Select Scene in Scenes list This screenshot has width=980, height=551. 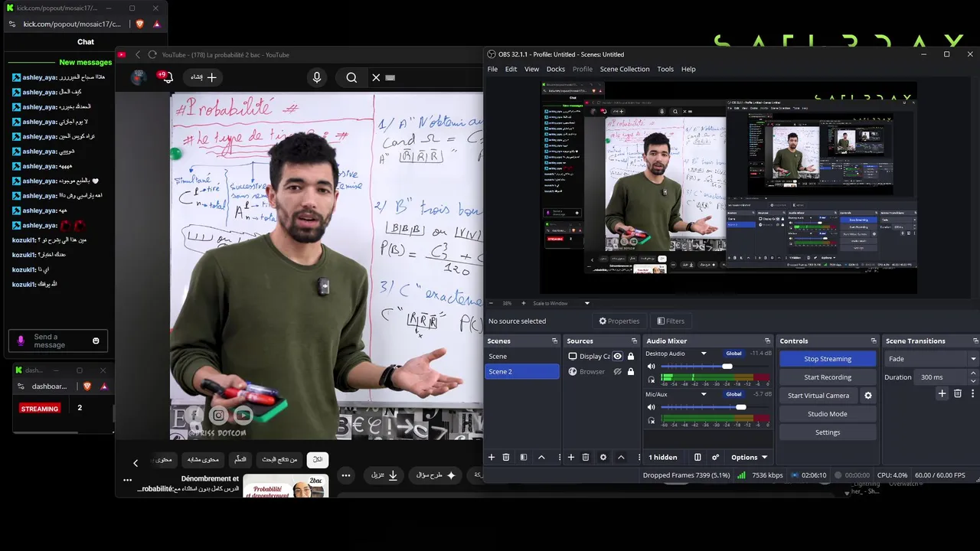coord(522,357)
